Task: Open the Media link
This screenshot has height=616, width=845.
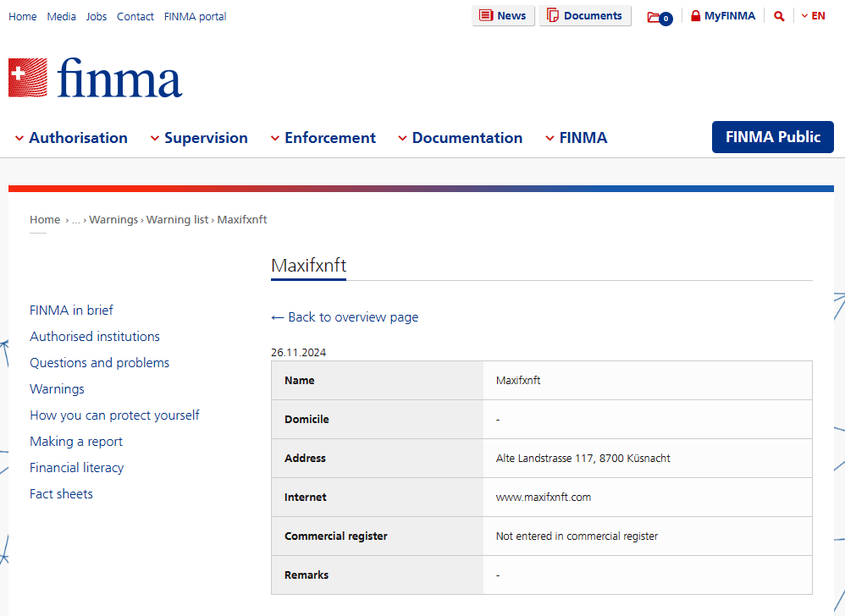Action: [x=62, y=17]
